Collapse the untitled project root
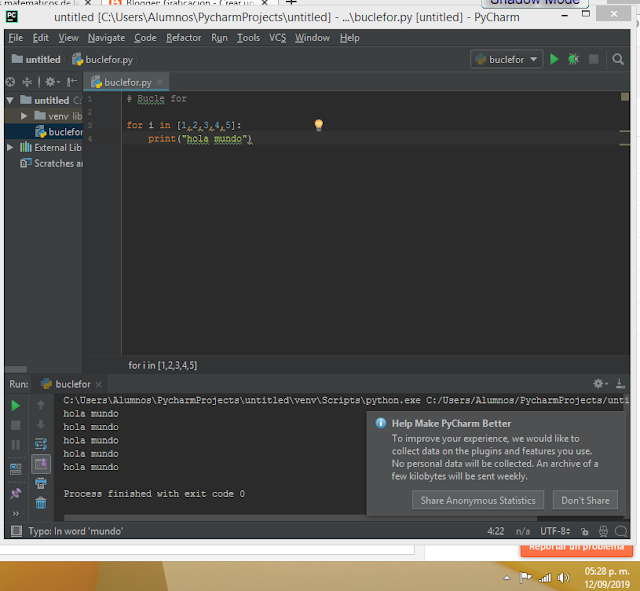640x591 pixels. [10, 100]
